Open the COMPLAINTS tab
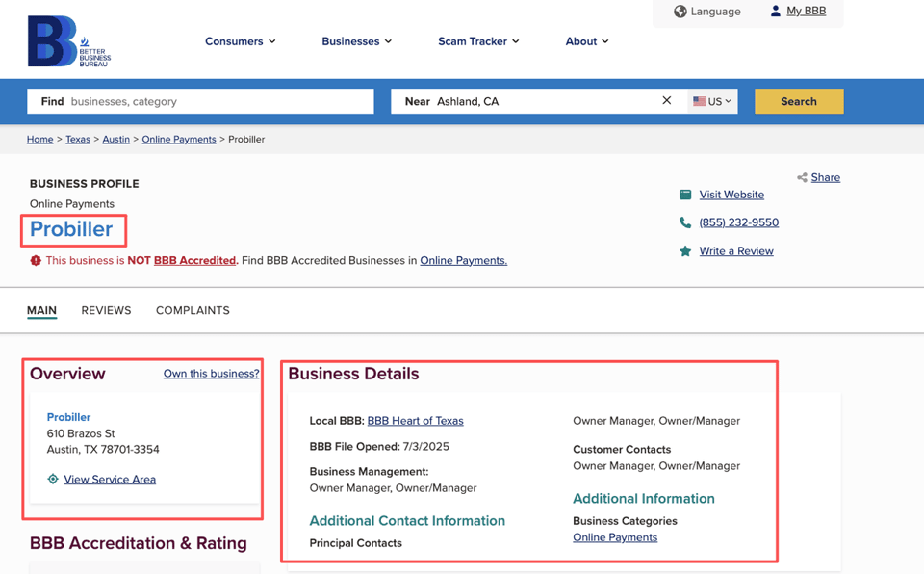924x574 pixels. pyautogui.click(x=192, y=310)
